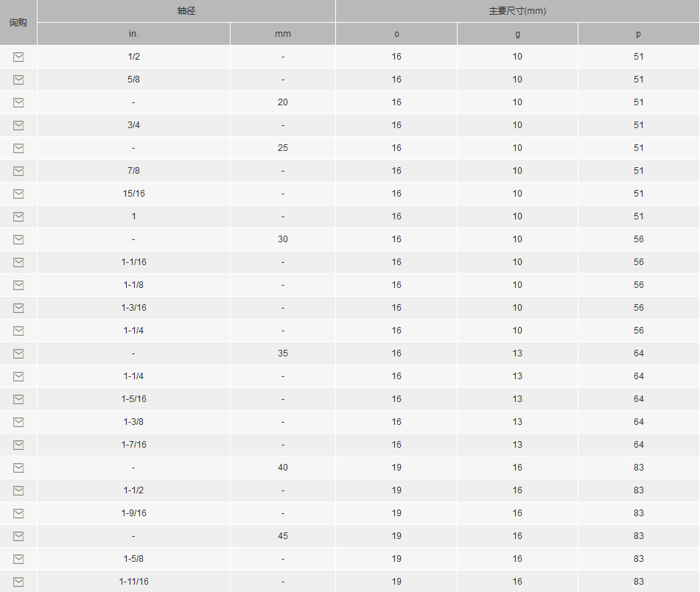Select envelope icon for 25 mm shaft row

18,148
